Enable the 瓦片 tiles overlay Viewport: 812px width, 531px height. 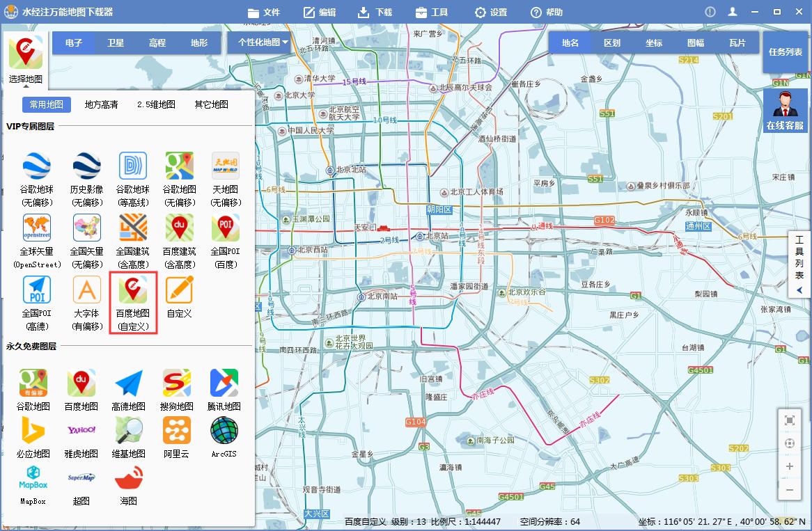point(737,42)
